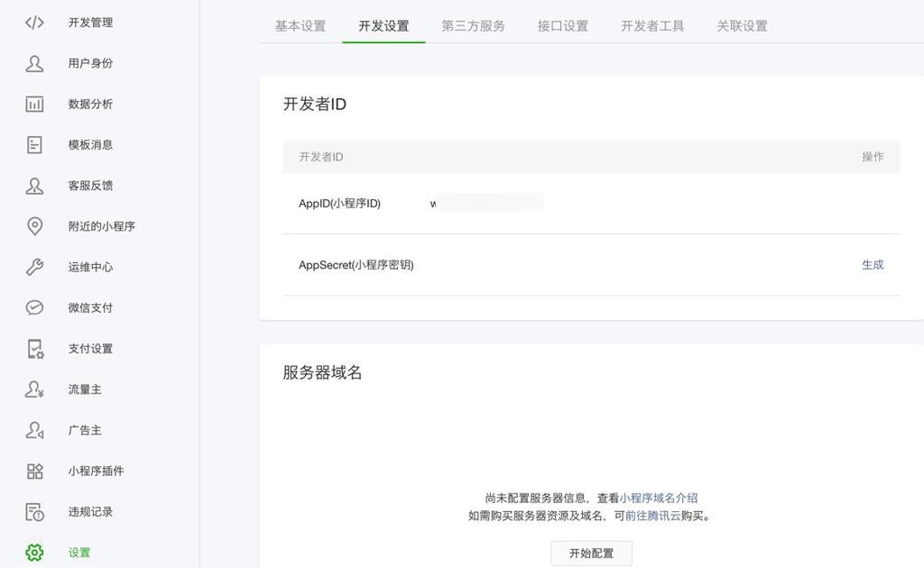Switch to the 基本设置 tab
The height and width of the screenshot is (568, 924).
click(x=300, y=26)
